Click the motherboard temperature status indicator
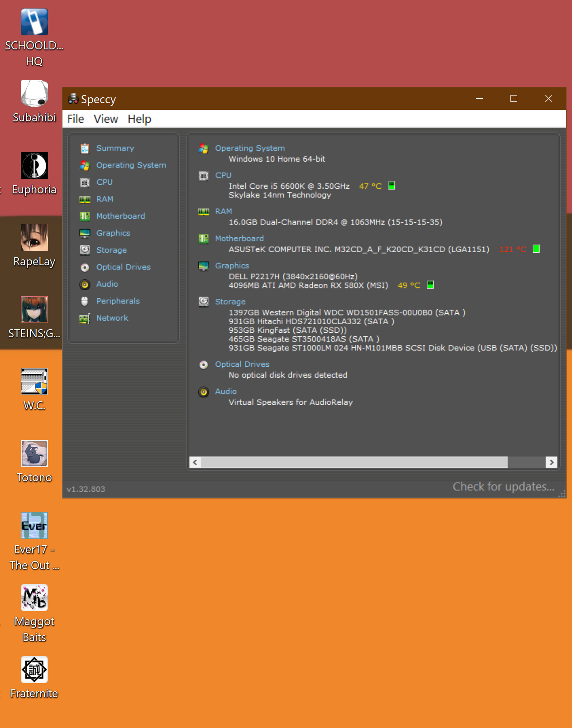572x728 pixels. pos(536,249)
